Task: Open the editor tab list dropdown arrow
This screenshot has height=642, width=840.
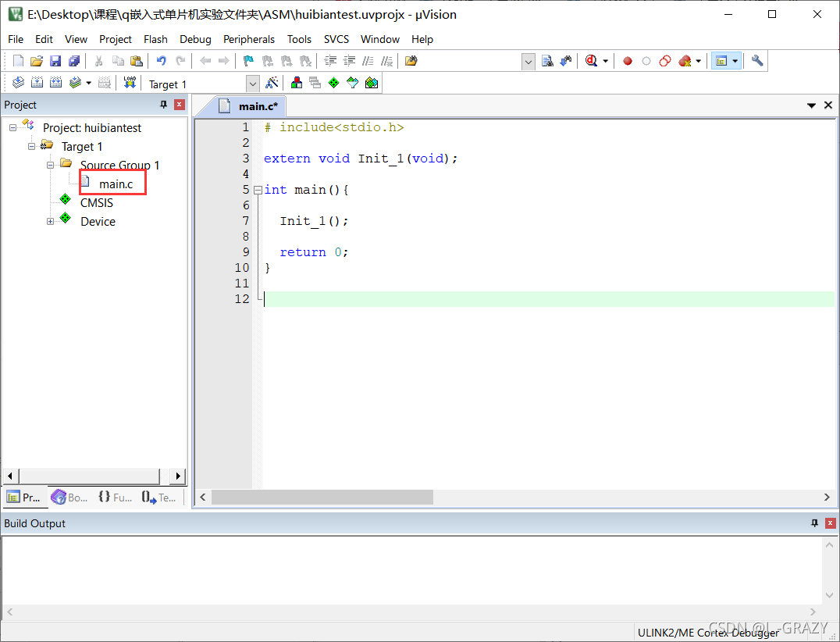Action: coord(811,105)
